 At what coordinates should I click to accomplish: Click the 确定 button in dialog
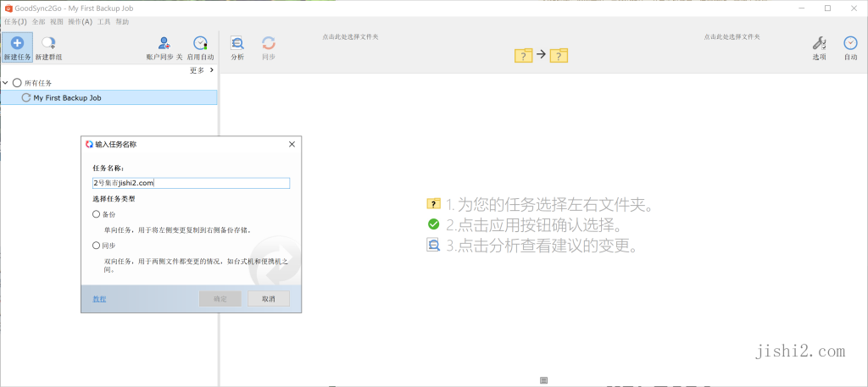220,299
